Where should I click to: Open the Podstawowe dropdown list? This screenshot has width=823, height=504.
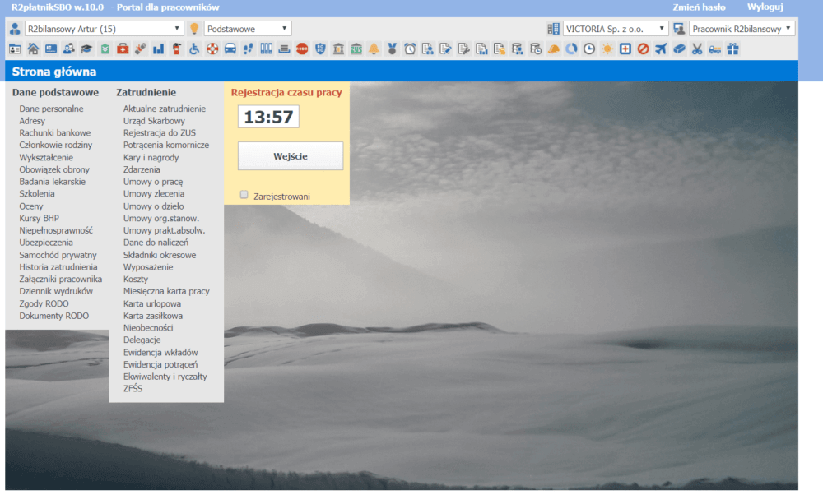tap(247, 29)
